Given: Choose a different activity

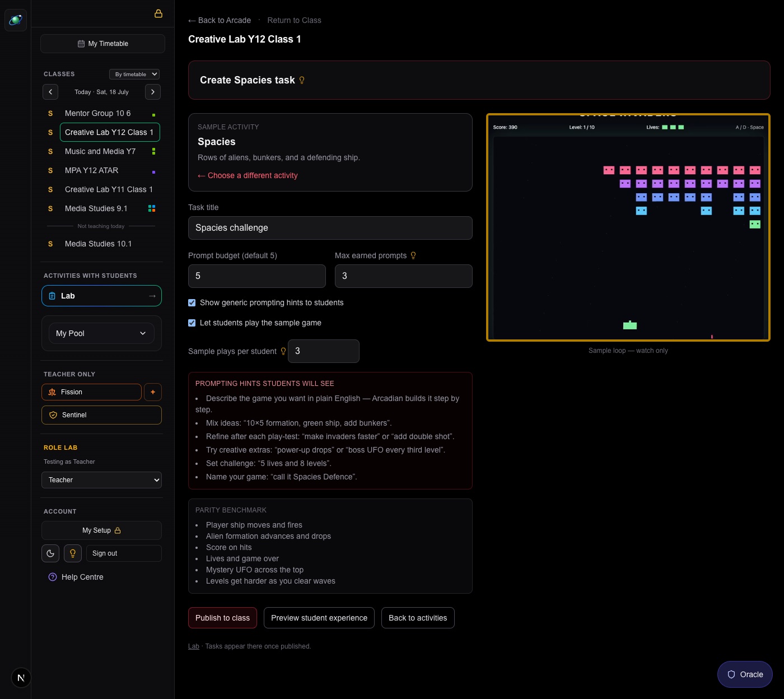Looking at the screenshot, I should tap(248, 175).
